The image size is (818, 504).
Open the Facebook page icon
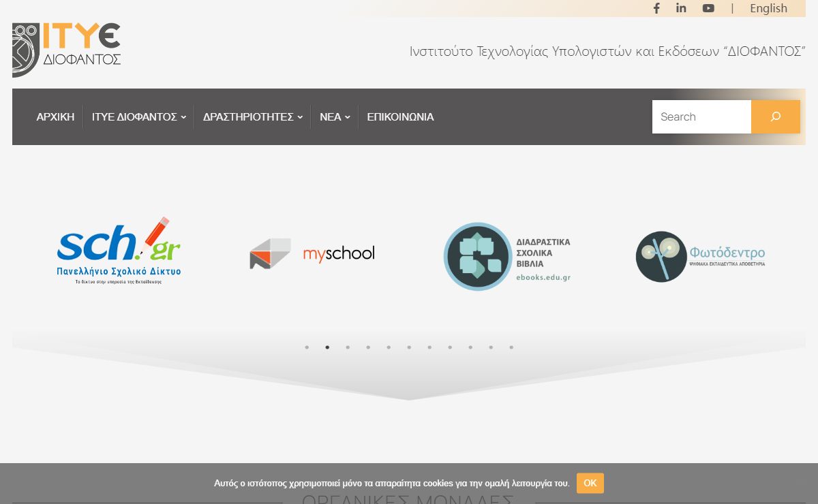click(656, 8)
